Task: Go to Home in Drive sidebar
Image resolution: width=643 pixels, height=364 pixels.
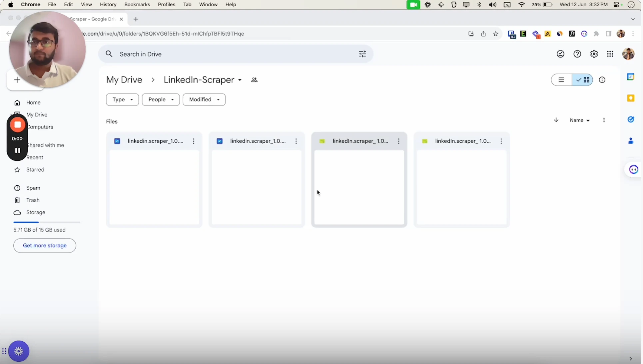Action: pos(33,102)
